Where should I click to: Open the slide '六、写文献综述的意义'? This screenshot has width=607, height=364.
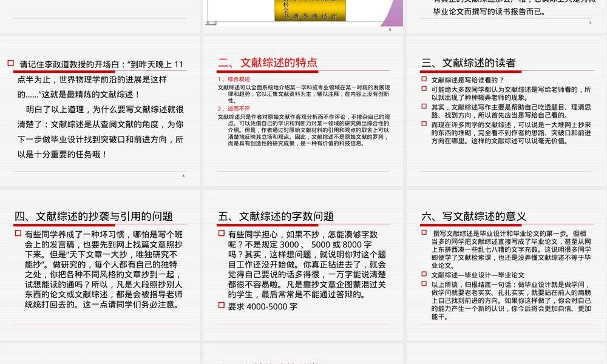click(507, 265)
